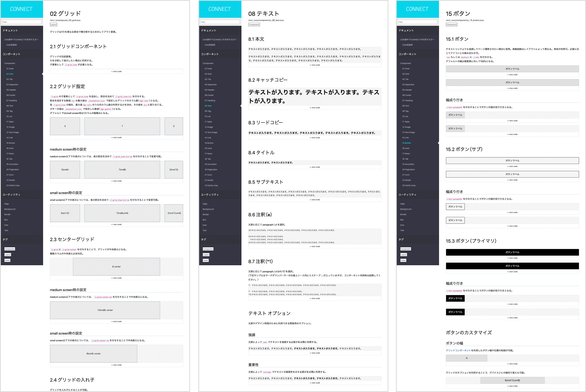Screen dimensions: 586x392
Task: Open "CMS実装例" in the 02 グリッド page sidebar
Action: 11,45
